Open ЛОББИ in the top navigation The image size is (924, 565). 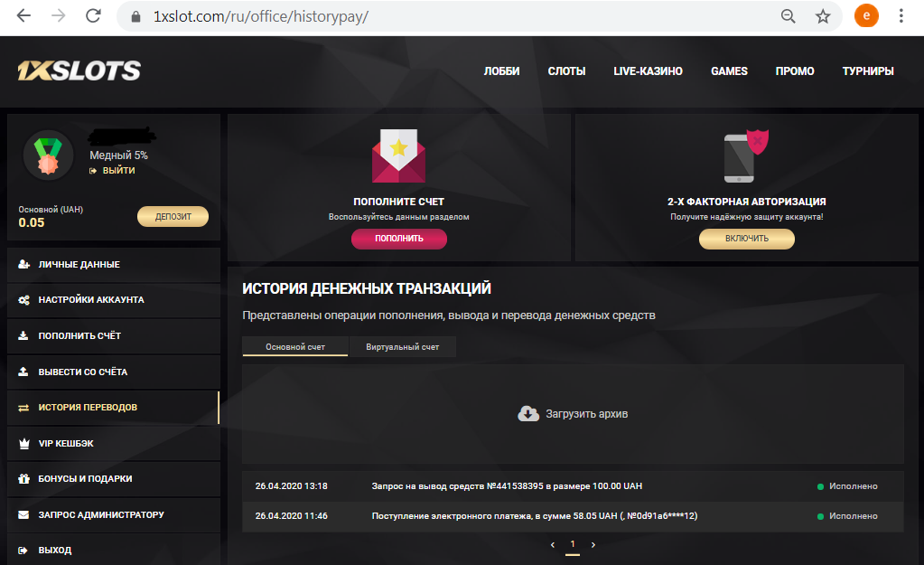point(501,71)
